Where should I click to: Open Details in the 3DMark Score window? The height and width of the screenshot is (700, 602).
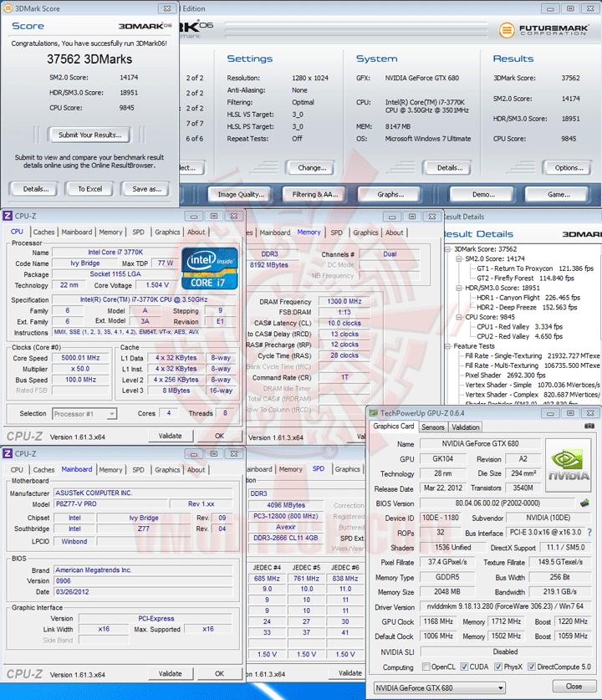35,189
